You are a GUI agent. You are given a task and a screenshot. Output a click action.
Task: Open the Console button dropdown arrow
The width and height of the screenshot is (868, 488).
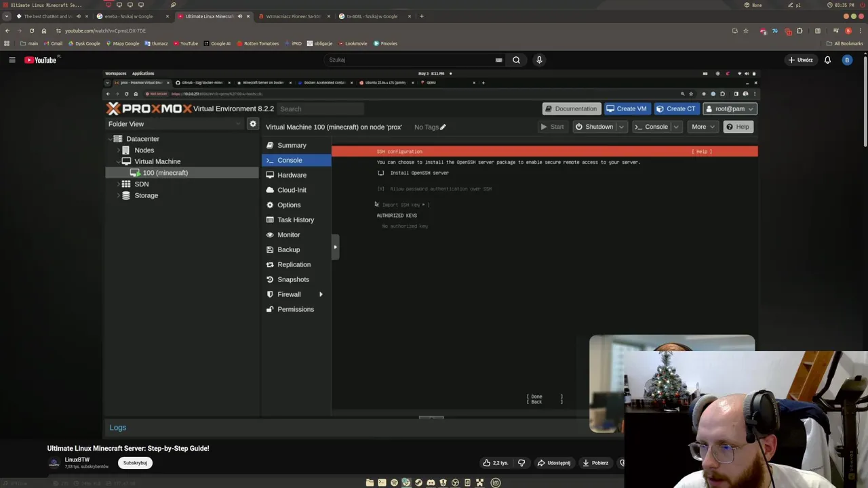[675, 127]
